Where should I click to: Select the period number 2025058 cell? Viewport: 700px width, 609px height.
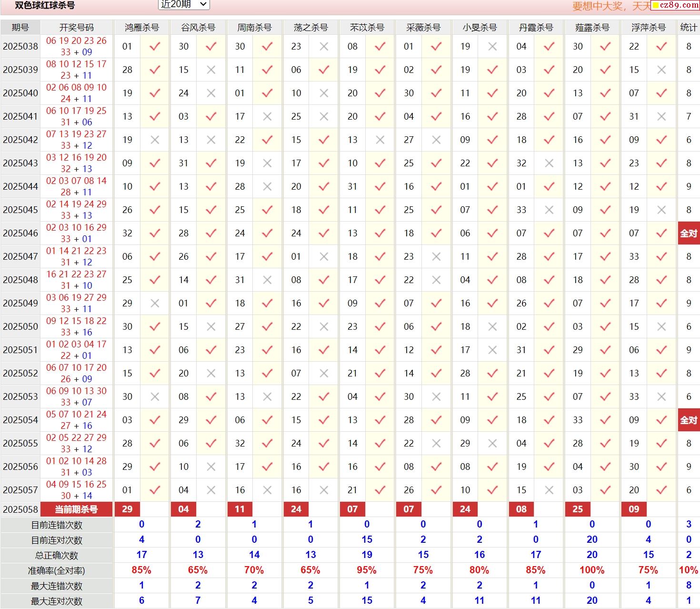coord(20,509)
